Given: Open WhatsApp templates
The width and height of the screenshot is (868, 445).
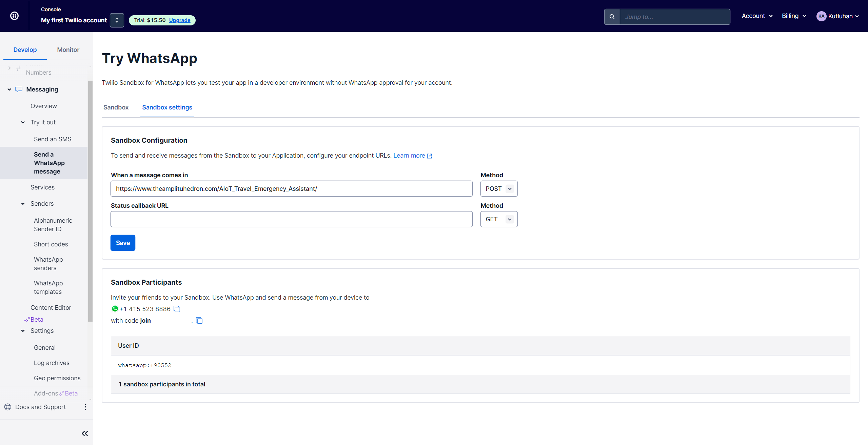Looking at the screenshot, I should coord(48,287).
